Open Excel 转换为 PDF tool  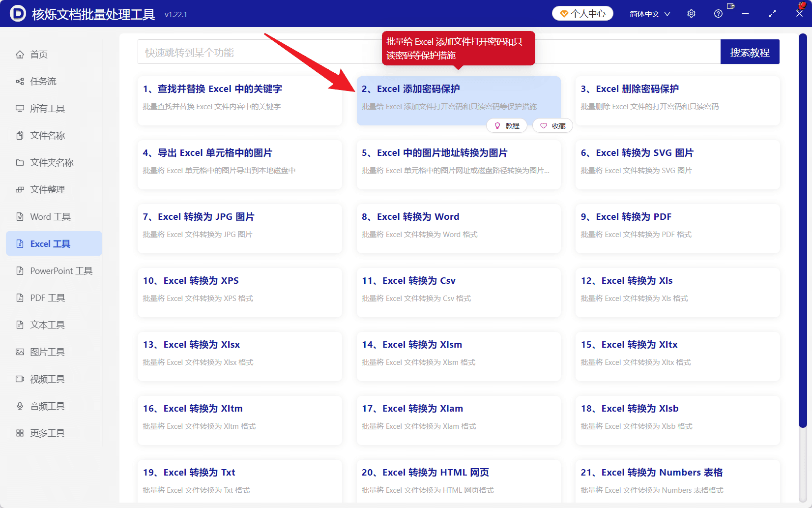pyautogui.click(x=678, y=229)
